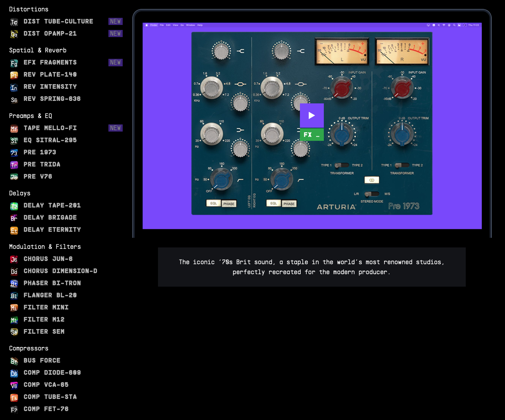Click the Delay BRIGADE product icon

coord(14,218)
